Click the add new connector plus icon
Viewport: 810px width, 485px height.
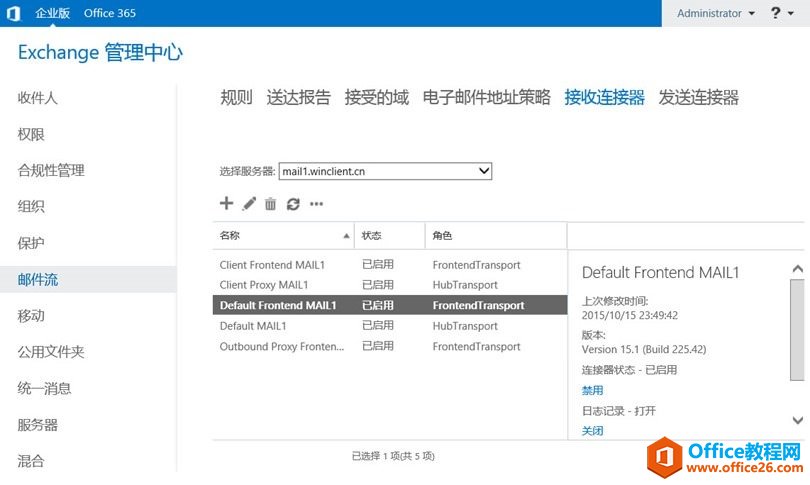coord(226,204)
